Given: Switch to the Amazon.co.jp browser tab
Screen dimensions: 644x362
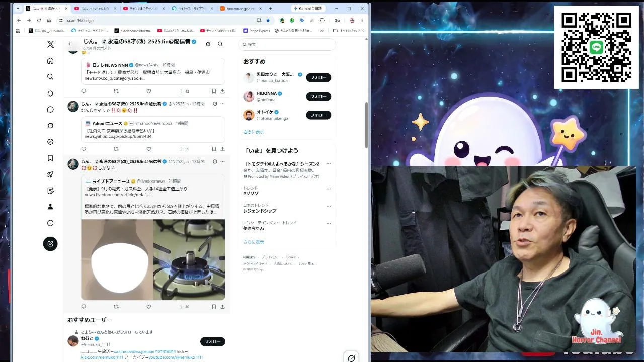Looking at the screenshot, I should tap(240, 9).
